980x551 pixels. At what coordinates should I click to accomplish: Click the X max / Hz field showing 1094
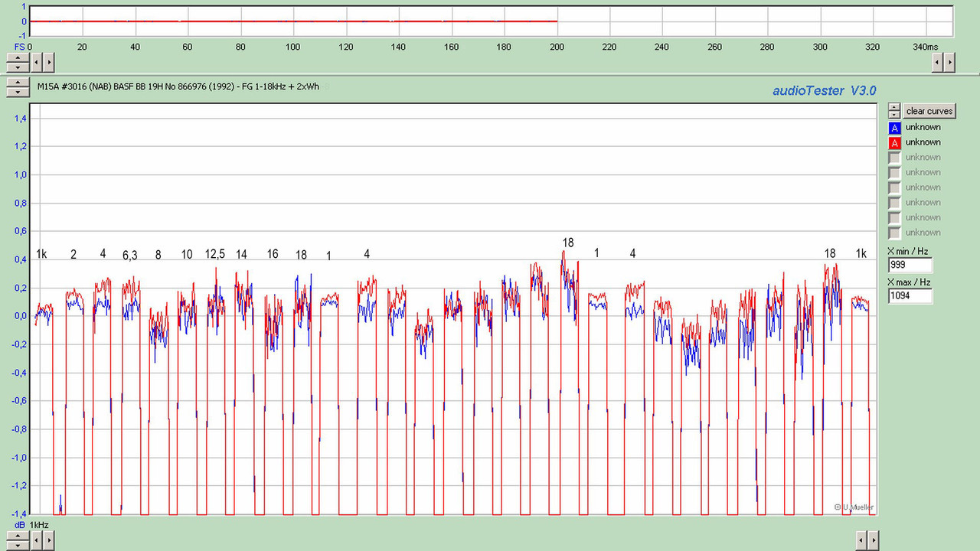(910, 295)
